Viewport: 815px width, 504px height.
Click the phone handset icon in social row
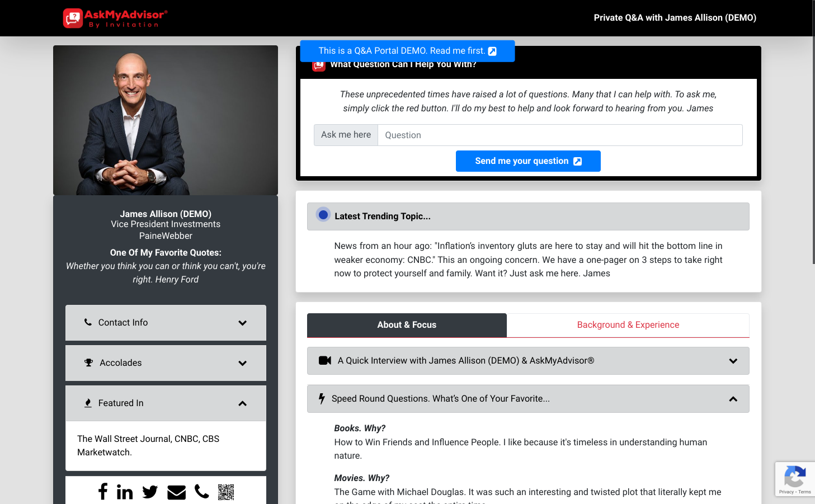(201, 492)
